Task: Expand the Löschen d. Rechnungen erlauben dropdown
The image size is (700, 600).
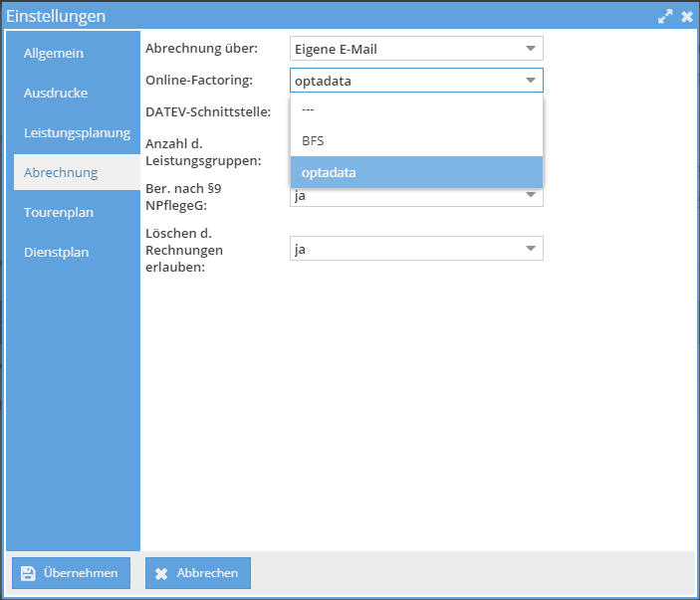Action: (x=531, y=248)
